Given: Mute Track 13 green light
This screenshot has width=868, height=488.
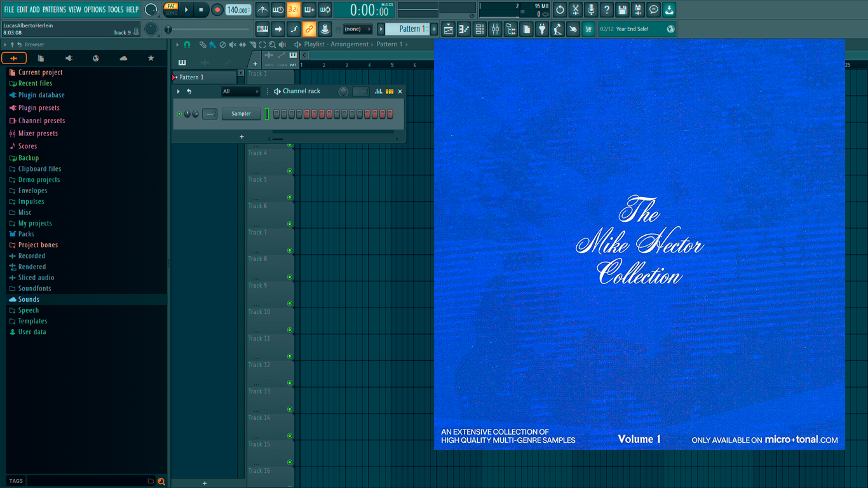Looking at the screenshot, I should (290, 409).
